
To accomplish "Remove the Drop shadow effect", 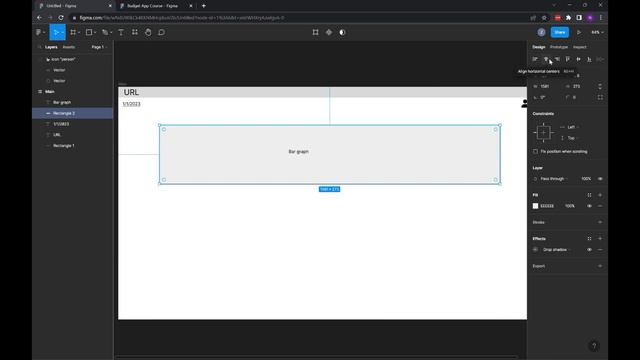I will [600, 250].
